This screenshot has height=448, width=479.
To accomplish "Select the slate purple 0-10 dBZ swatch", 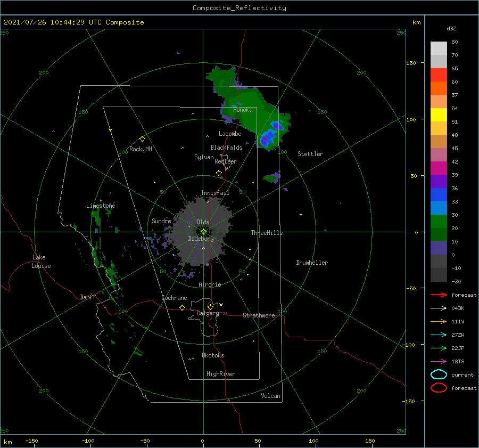I will pyautogui.click(x=439, y=248).
